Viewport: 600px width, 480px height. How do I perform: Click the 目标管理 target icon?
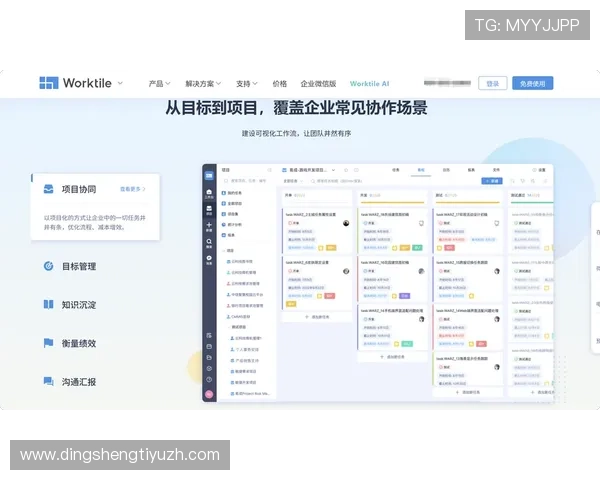(49, 266)
